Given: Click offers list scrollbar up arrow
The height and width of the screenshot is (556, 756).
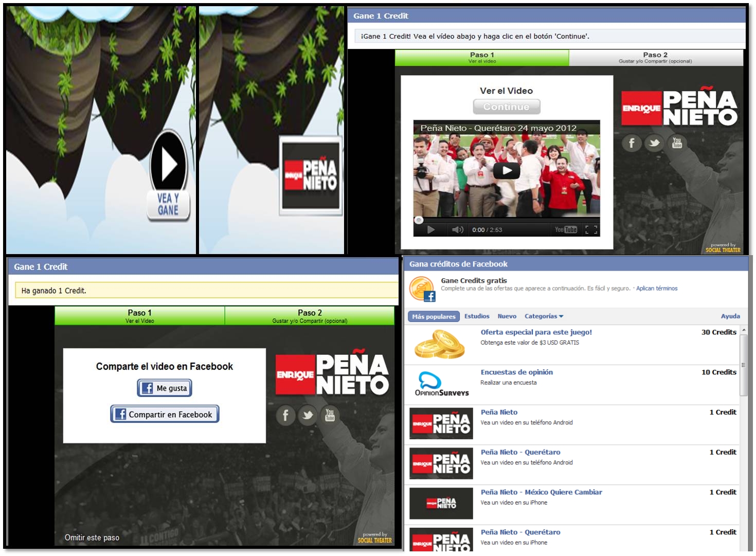Looking at the screenshot, I should [x=744, y=330].
